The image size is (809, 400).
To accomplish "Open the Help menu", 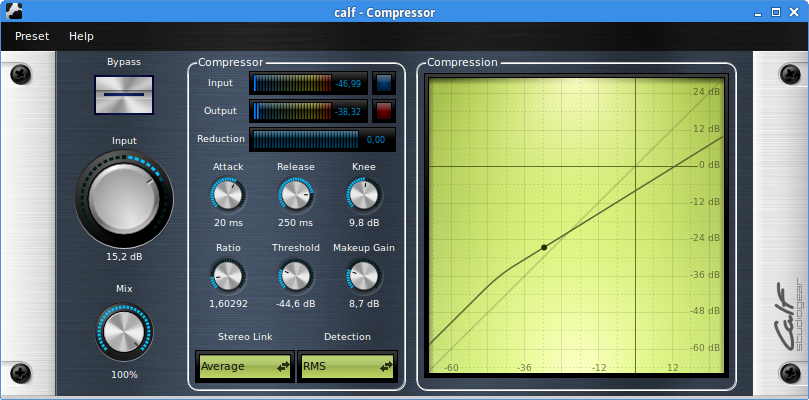I will (82, 36).
